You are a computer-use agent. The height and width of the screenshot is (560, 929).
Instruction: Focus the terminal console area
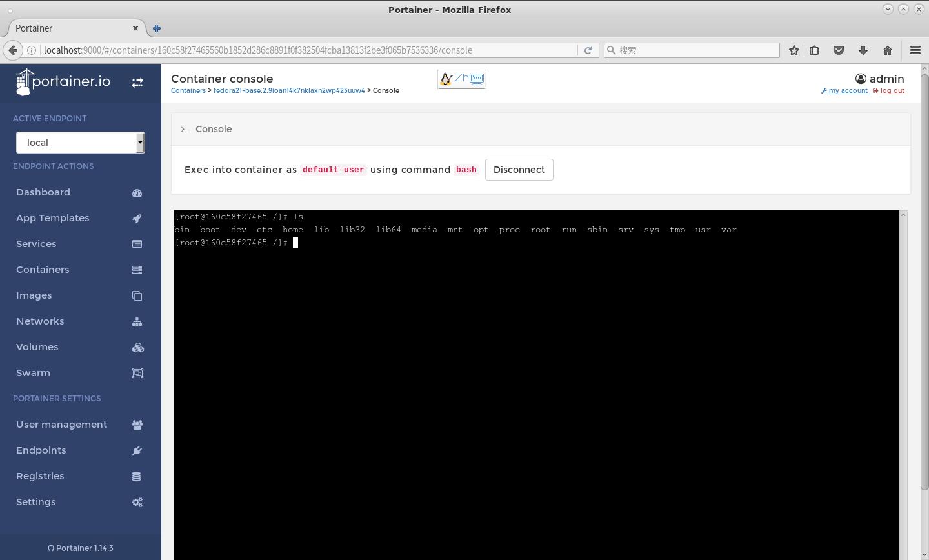pos(536,385)
